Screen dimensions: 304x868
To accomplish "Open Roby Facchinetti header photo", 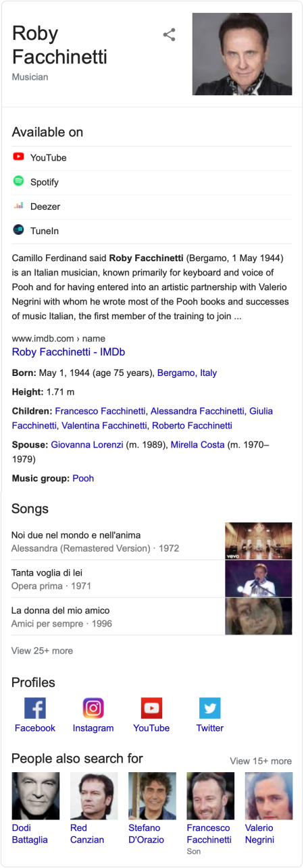I will click(243, 54).
